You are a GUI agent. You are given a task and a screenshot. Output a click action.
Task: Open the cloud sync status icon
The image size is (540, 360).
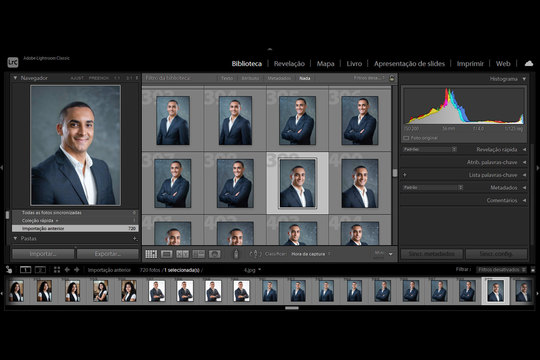(x=529, y=63)
